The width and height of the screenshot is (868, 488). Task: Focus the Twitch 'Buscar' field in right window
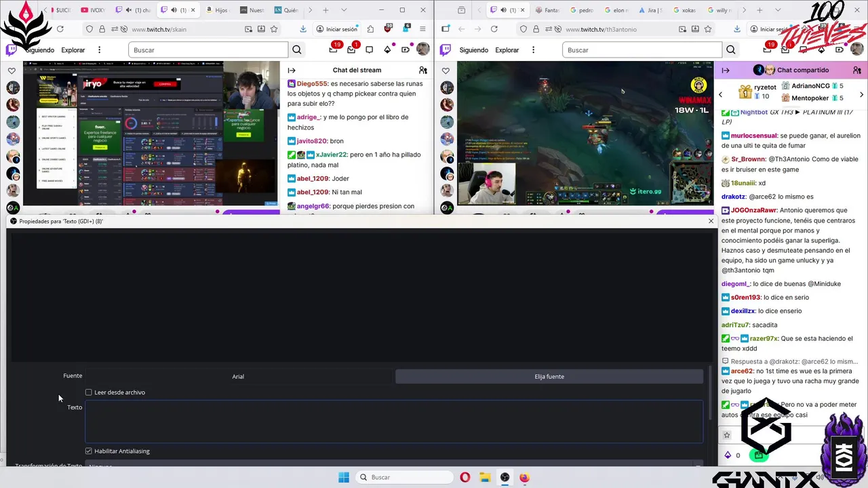tap(642, 50)
